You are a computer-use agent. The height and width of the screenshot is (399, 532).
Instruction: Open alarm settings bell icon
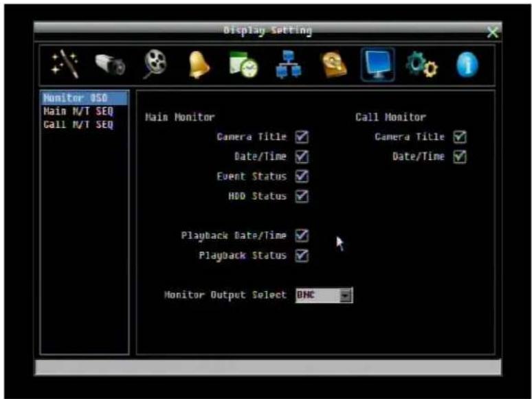pyautogui.click(x=199, y=65)
